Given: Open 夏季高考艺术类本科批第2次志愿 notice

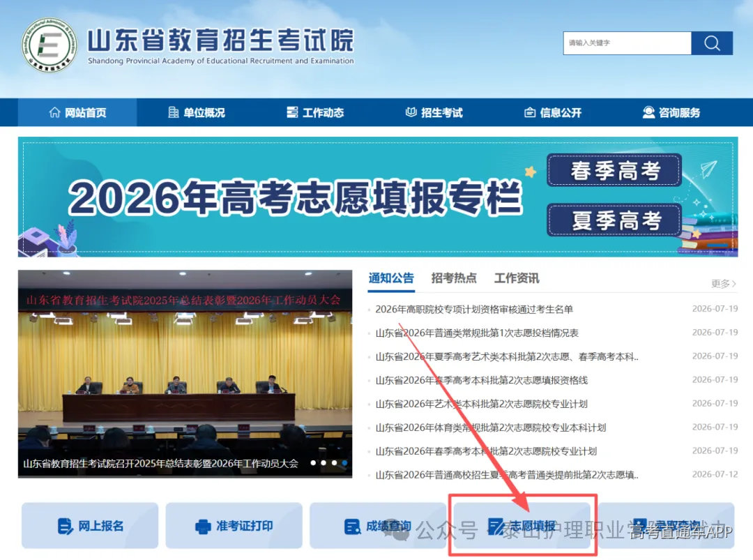Looking at the screenshot, I should click(x=507, y=357).
